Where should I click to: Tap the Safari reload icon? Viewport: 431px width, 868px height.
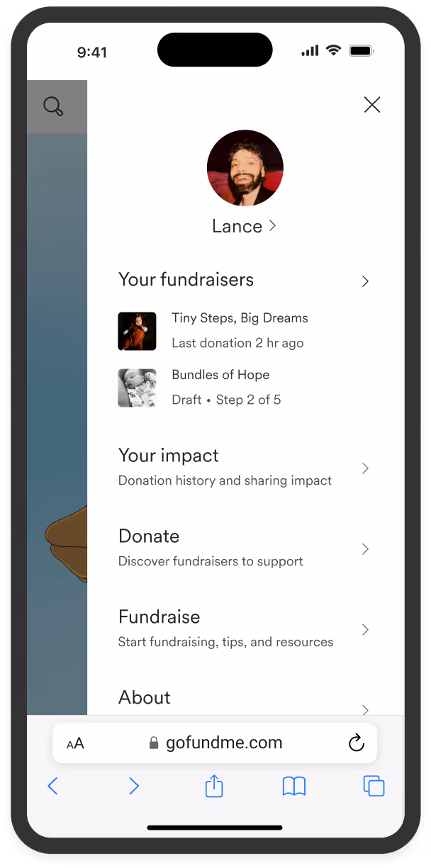pos(357,743)
